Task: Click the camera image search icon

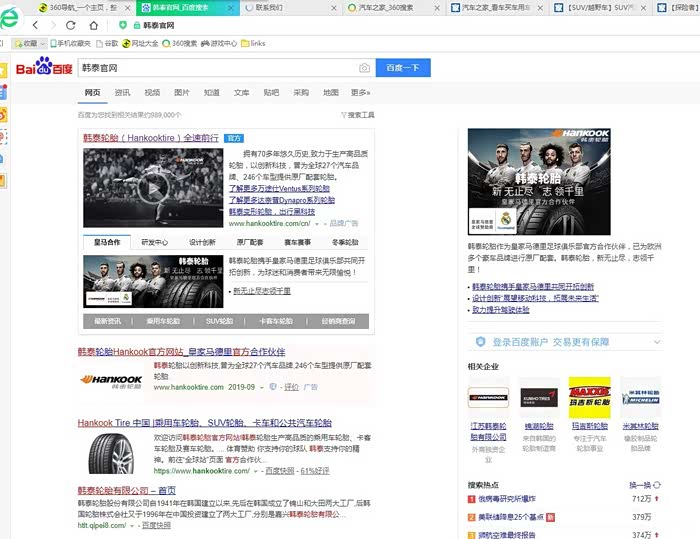Action: 364,68
